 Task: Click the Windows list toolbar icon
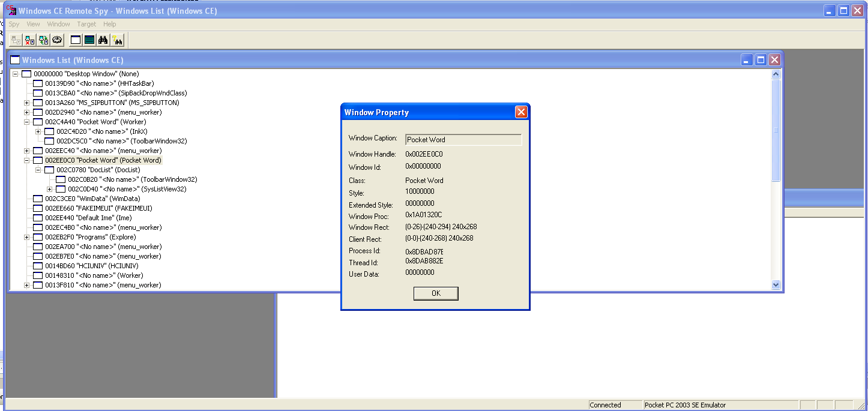76,40
